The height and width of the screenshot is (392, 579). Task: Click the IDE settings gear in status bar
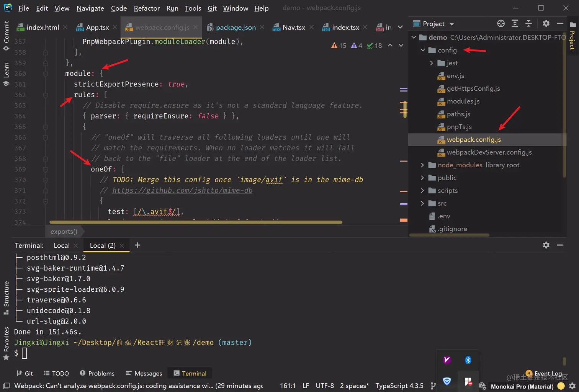[572, 386]
